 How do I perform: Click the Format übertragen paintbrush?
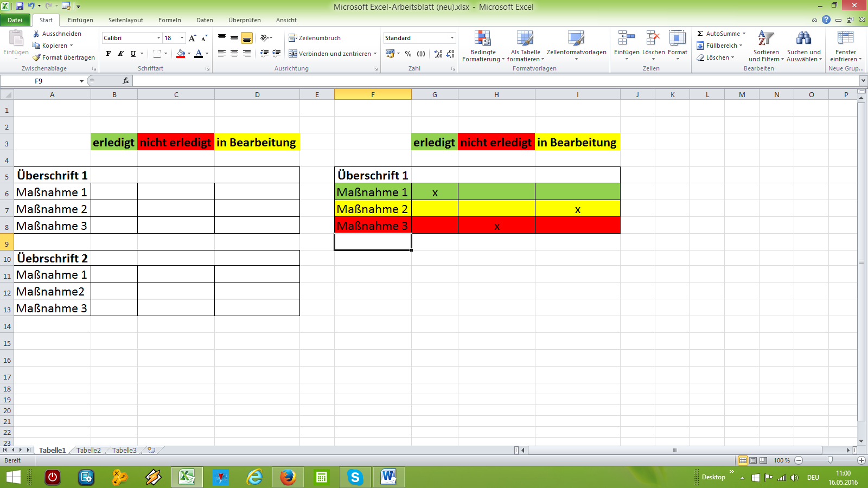click(x=37, y=57)
